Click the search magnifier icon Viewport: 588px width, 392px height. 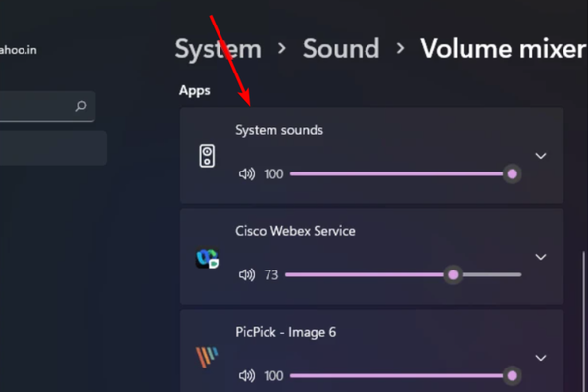[81, 106]
